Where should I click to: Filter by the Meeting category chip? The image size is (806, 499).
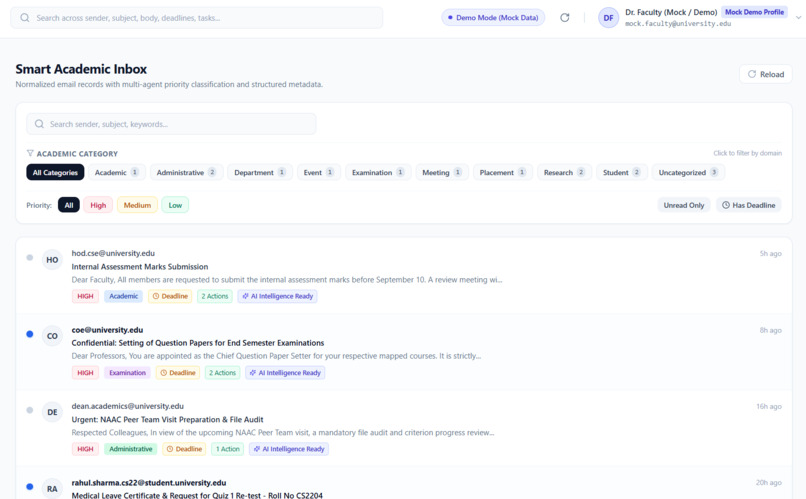pyautogui.click(x=442, y=172)
